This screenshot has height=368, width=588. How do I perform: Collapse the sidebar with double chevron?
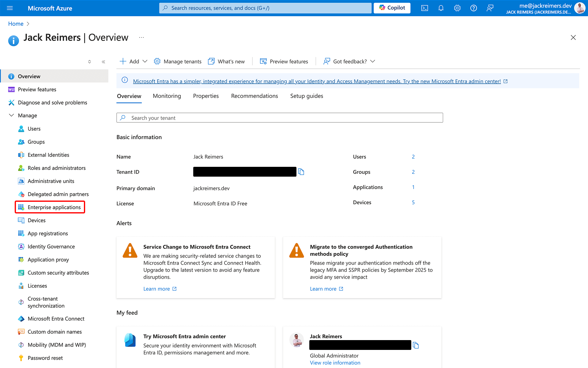(104, 62)
